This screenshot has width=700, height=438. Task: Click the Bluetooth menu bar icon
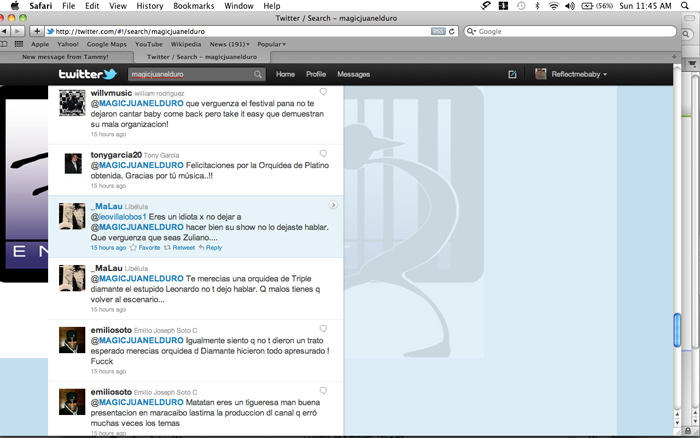(x=538, y=6)
